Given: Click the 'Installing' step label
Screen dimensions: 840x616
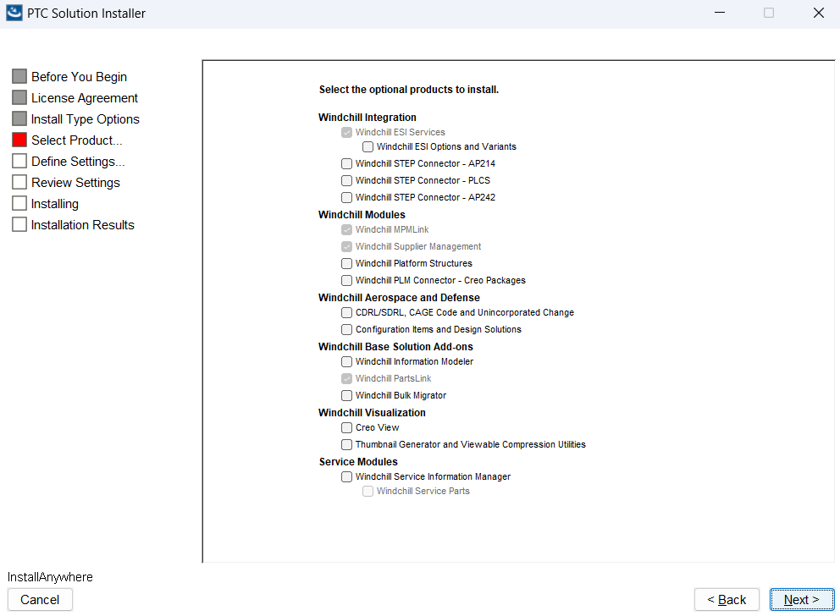Looking at the screenshot, I should 55,204.
